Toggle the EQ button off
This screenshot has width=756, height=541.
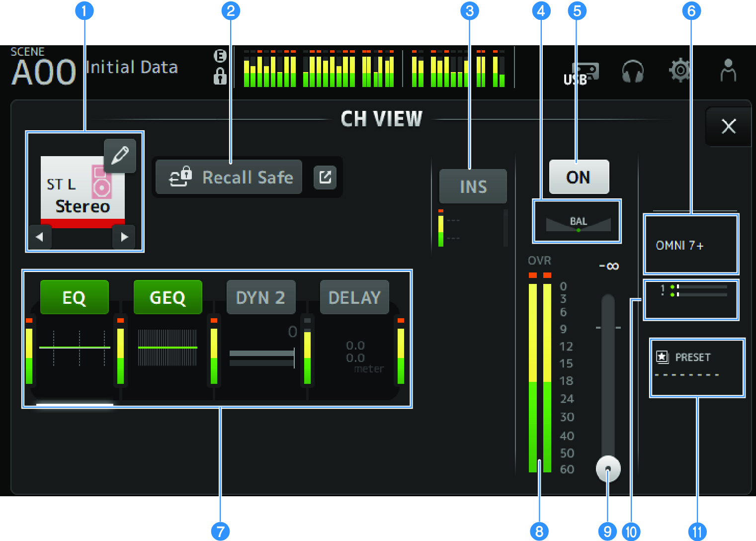click(74, 297)
